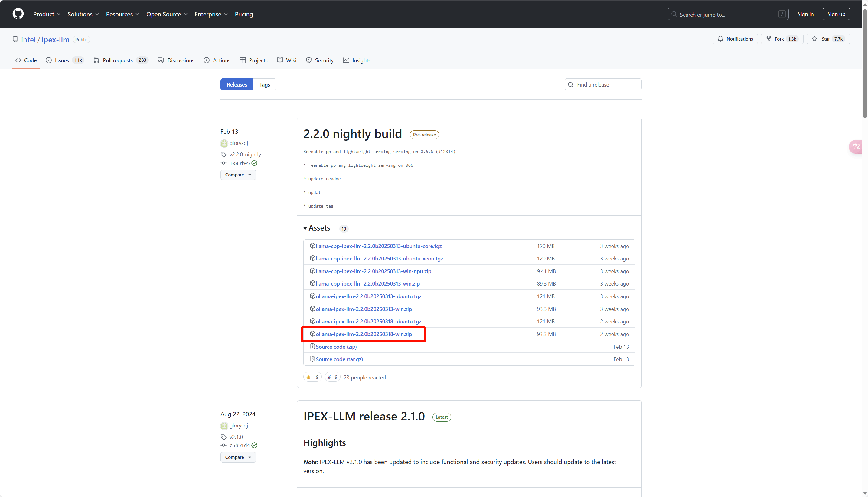The height and width of the screenshot is (497, 868).
Task: Click the v2.2.0-nightly tag icon link
Action: click(x=224, y=154)
